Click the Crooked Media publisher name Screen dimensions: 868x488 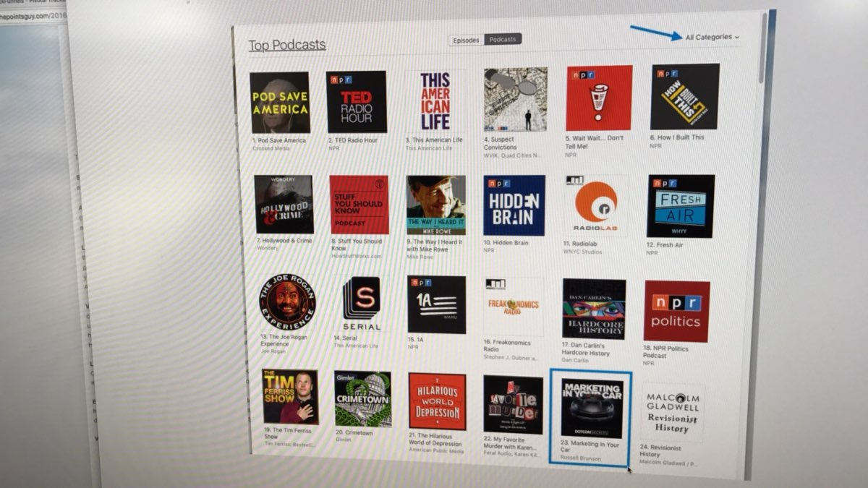269,148
